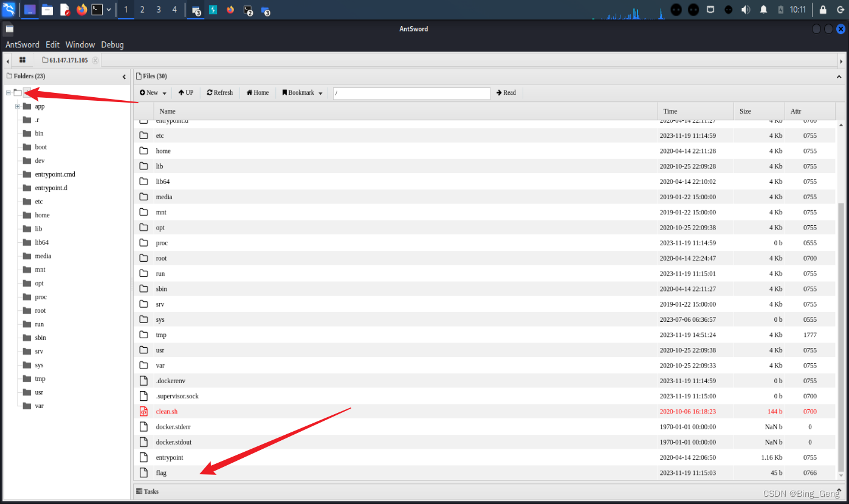Viewport: 849px width, 504px height.
Task: Open the Bookmark dropdown arrow
Action: [x=320, y=92]
